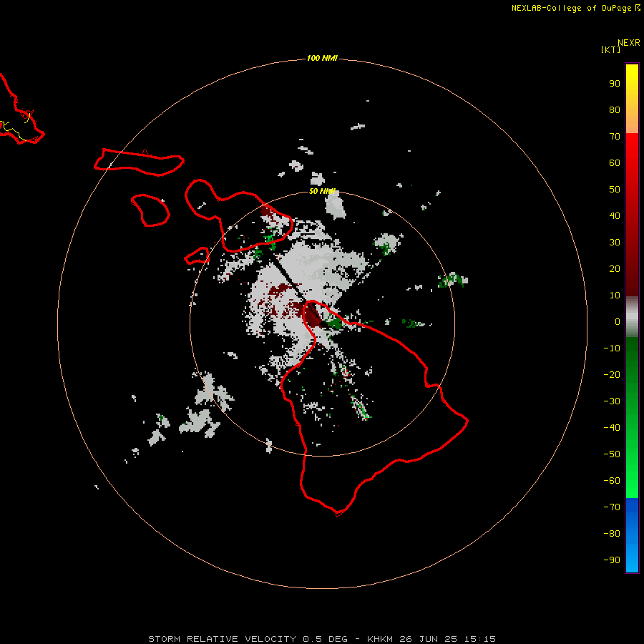Click the 0 value on the velocity scale
644x644 pixels.
point(618,322)
